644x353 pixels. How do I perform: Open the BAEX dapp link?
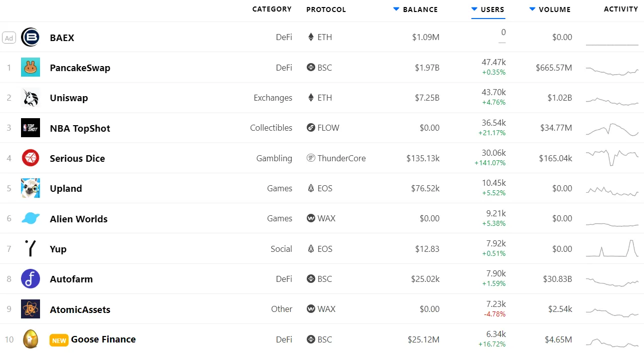coord(62,38)
